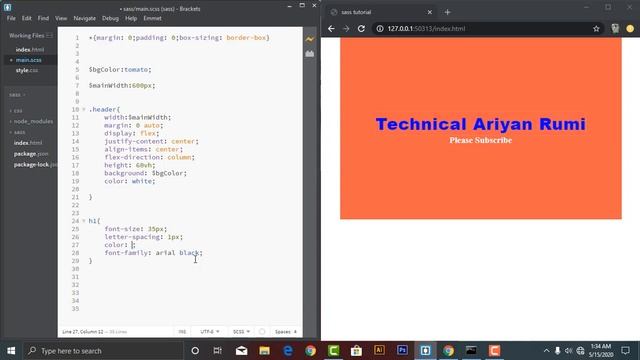
Task: Open the terminal window from the taskbar
Action: pos(471,351)
